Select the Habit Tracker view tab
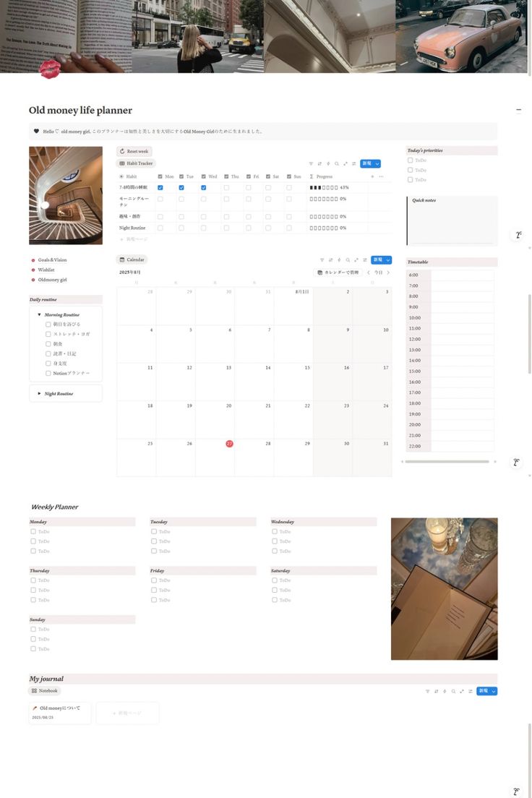Image resolution: width=532 pixels, height=798 pixels. click(136, 163)
